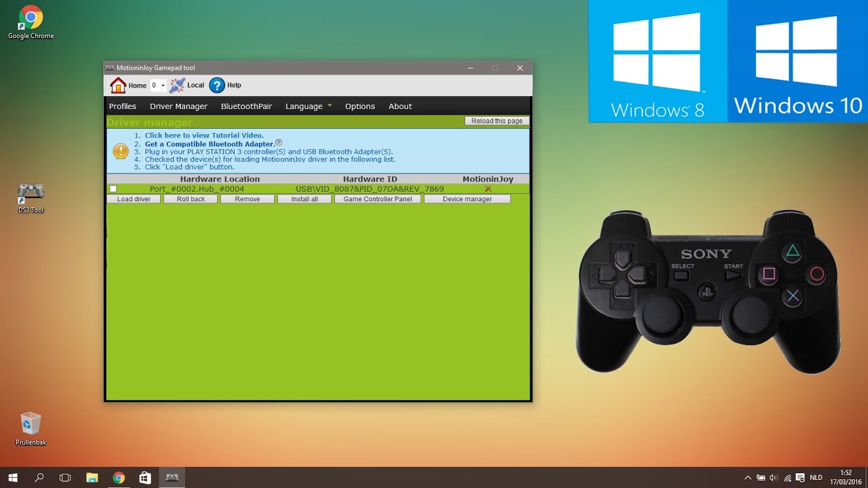Screen dimensions: 868x488
Task: Open the Store icon on taskbar
Action: click(145, 477)
